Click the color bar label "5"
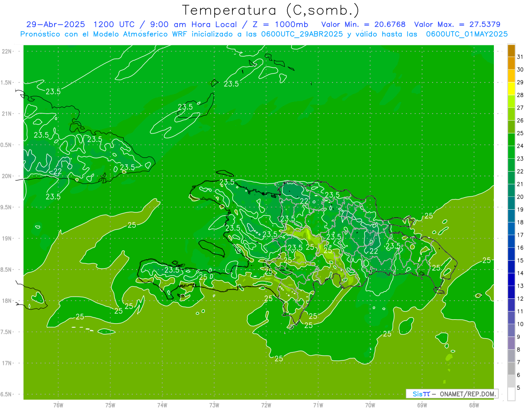The width and height of the screenshot is (532, 411). tap(519, 388)
